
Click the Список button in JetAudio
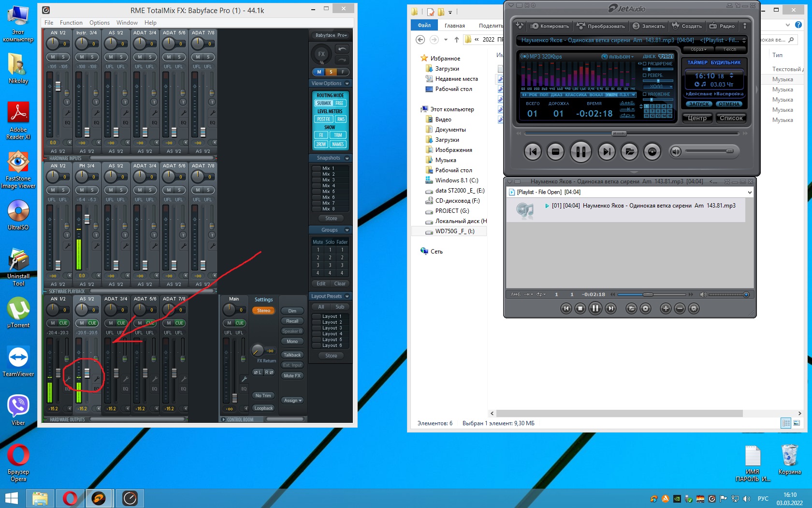(x=731, y=118)
